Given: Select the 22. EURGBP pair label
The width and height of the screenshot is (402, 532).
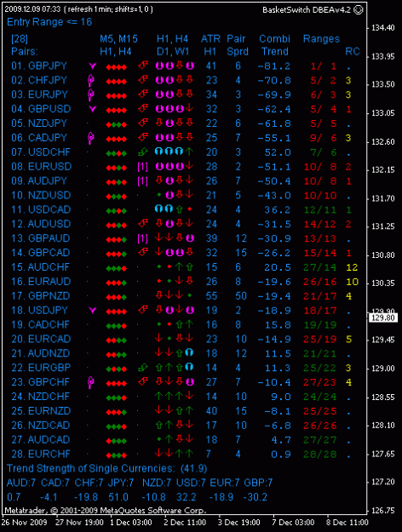Looking at the screenshot, I should tap(41, 368).
